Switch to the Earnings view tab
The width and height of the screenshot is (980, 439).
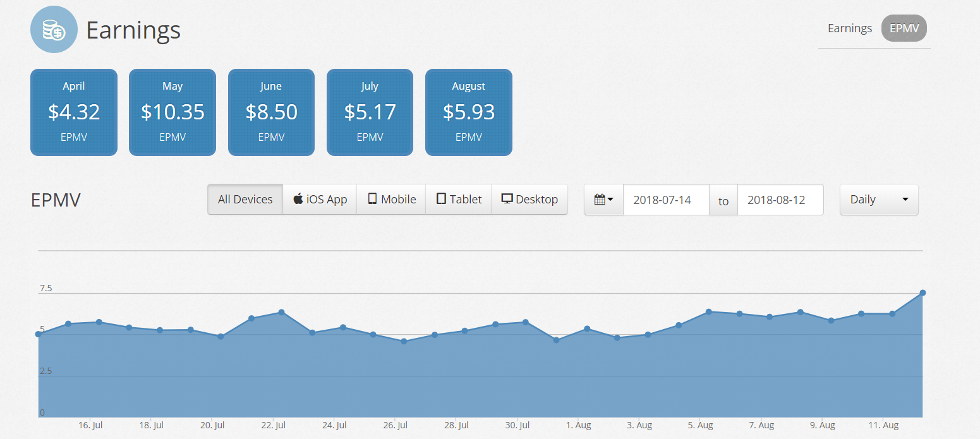850,28
